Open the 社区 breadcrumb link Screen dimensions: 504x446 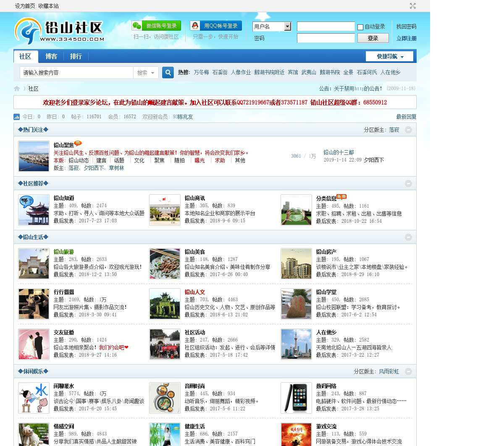33,89
